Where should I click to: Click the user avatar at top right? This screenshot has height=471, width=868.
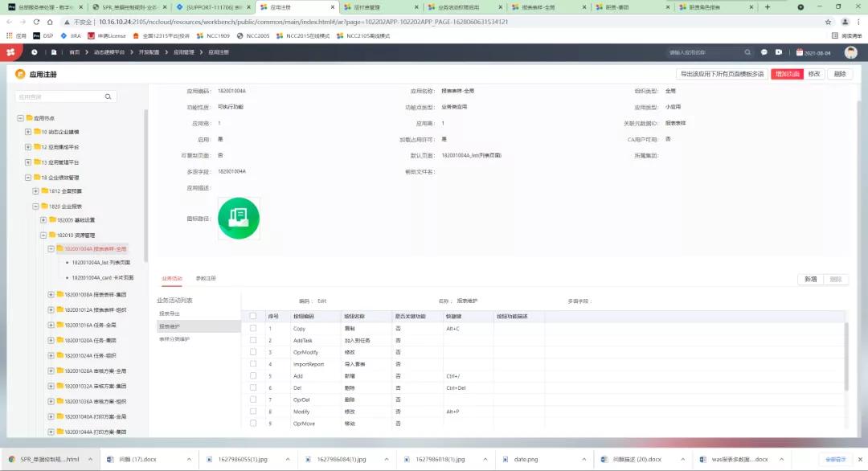coord(850,52)
